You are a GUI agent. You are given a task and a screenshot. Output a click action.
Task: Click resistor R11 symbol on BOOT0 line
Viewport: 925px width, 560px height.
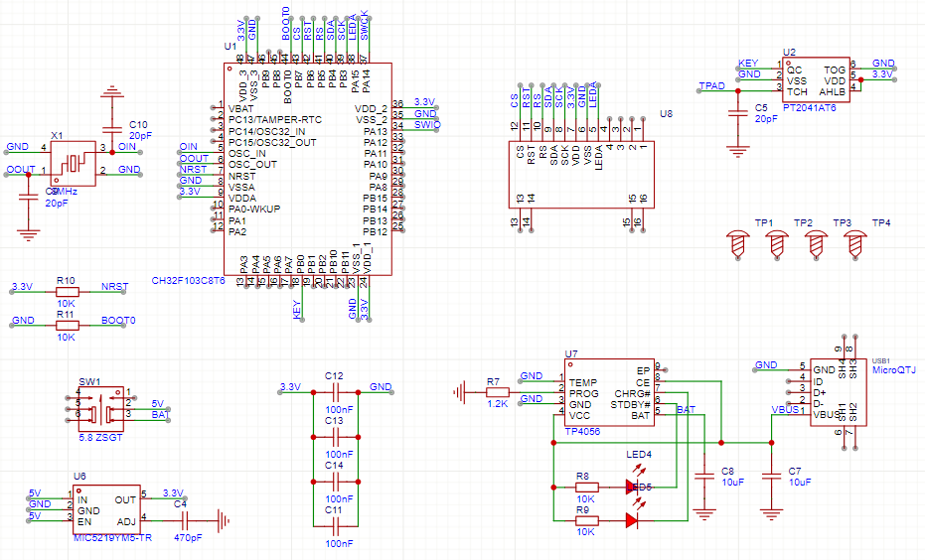click(67, 326)
